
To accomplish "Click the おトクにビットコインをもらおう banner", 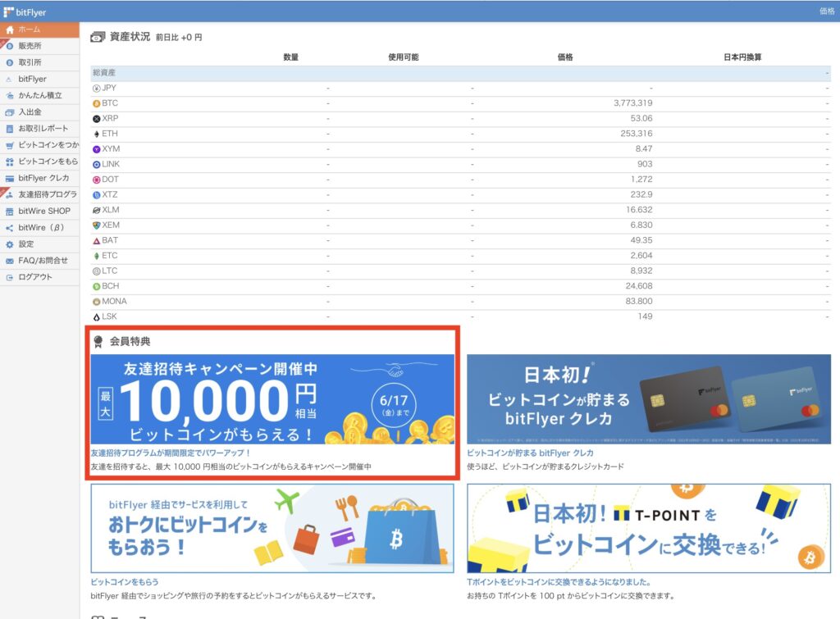I will [272, 529].
